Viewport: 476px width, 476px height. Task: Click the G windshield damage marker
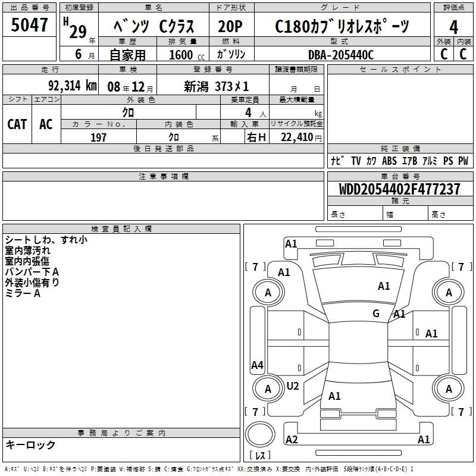click(376, 314)
